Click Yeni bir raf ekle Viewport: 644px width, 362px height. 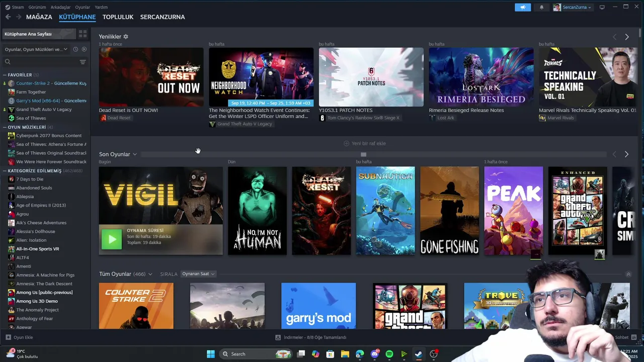coord(365,143)
